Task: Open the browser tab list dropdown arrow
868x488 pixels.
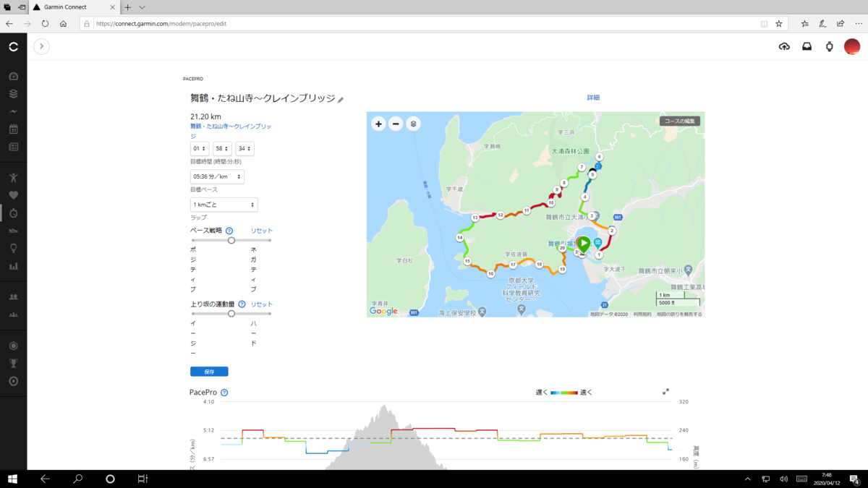Action: (x=142, y=7)
